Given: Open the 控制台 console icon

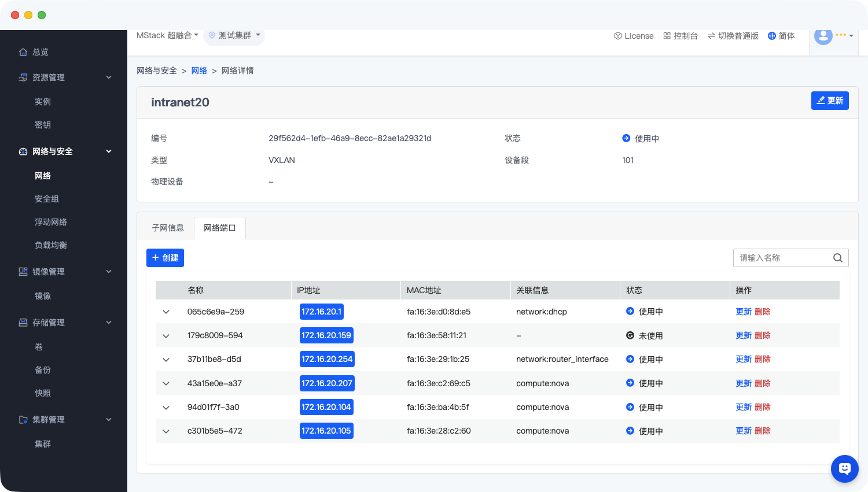Looking at the screenshot, I should (x=667, y=36).
